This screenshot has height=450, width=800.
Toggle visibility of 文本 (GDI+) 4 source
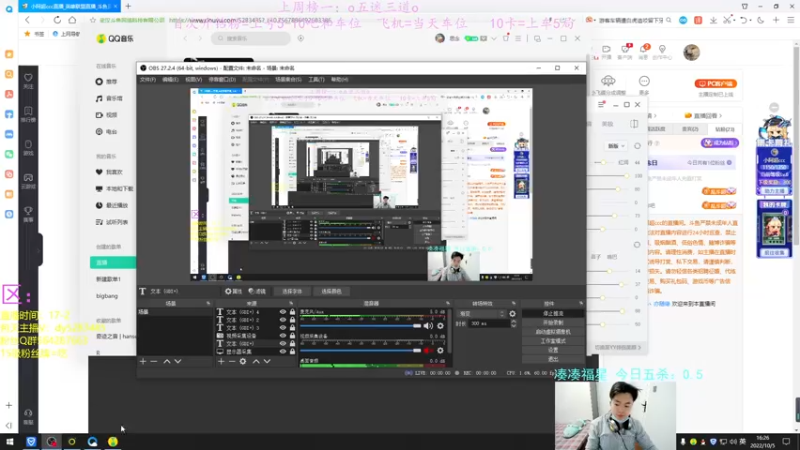(283, 312)
